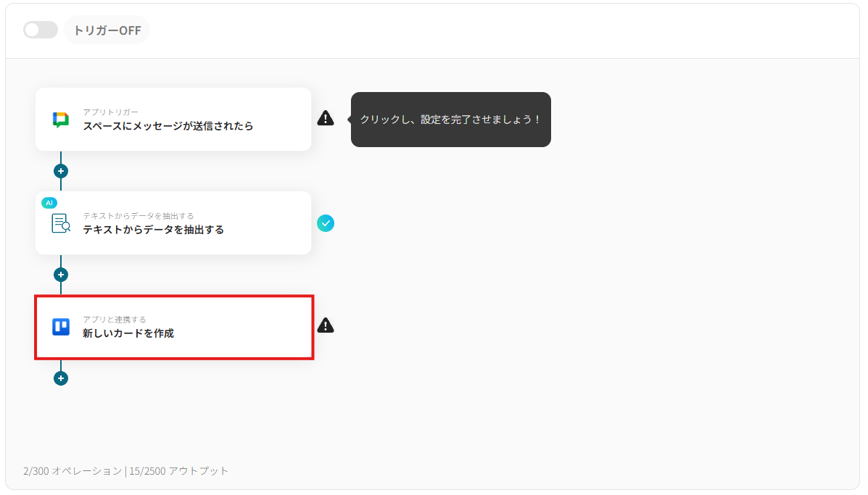Select the AI text extraction icon
This screenshot has height=495, width=868.
[62, 223]
